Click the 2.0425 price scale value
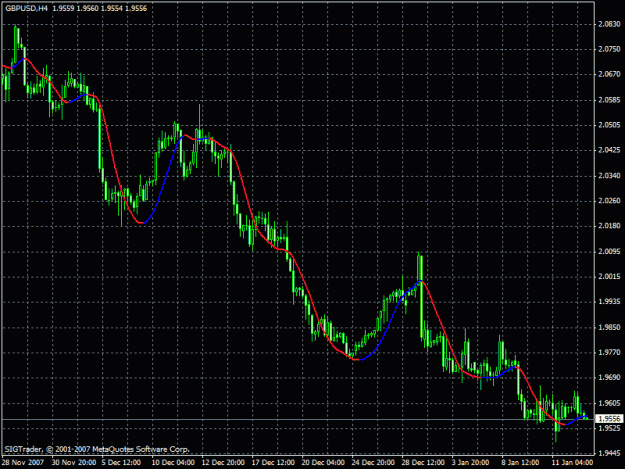This screenshot has width=625, height=469. [x=609, y=150]
